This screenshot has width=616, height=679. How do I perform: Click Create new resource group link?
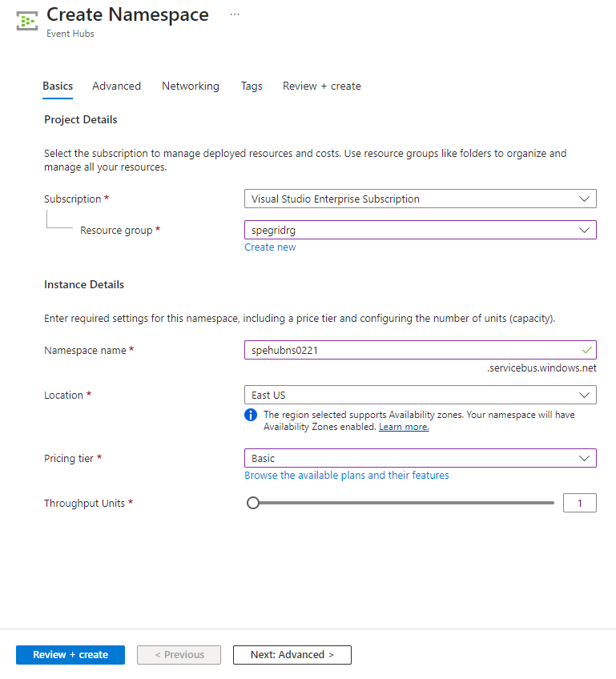270,247
